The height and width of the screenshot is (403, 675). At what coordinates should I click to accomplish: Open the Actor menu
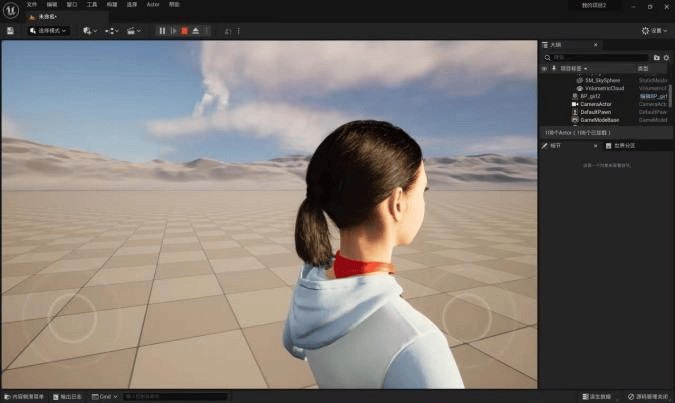point(153,5)
